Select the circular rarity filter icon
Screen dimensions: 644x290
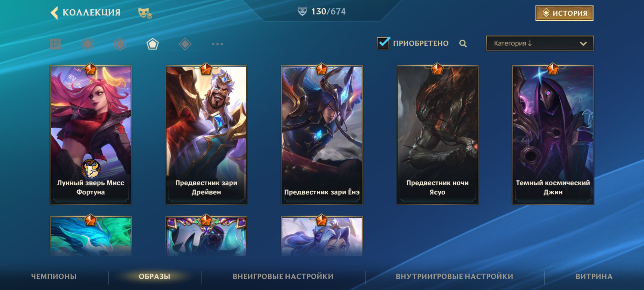[88, 44]
